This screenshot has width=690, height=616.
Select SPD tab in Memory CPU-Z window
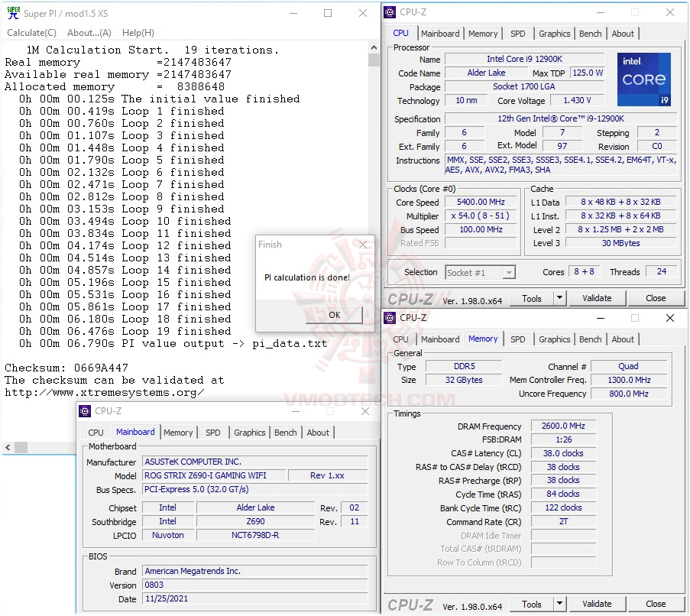(x=518, y=339)
